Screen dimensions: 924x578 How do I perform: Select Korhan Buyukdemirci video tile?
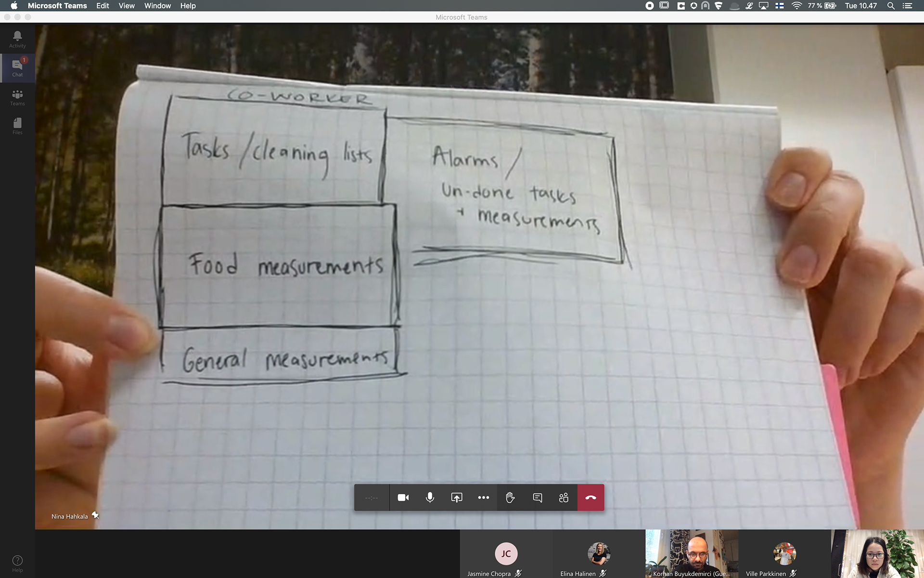pyautogui.click(x=692, y=554)
